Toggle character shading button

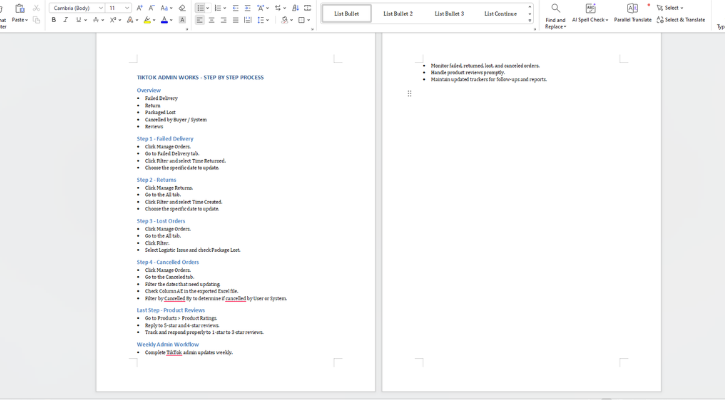(182, 20)
